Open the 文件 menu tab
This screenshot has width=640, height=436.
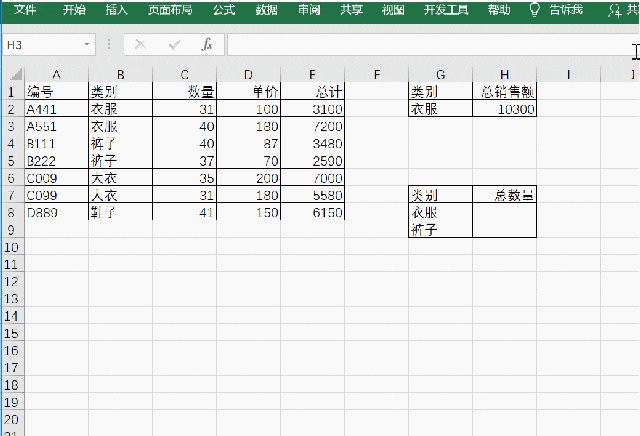(x=25, y=10)
